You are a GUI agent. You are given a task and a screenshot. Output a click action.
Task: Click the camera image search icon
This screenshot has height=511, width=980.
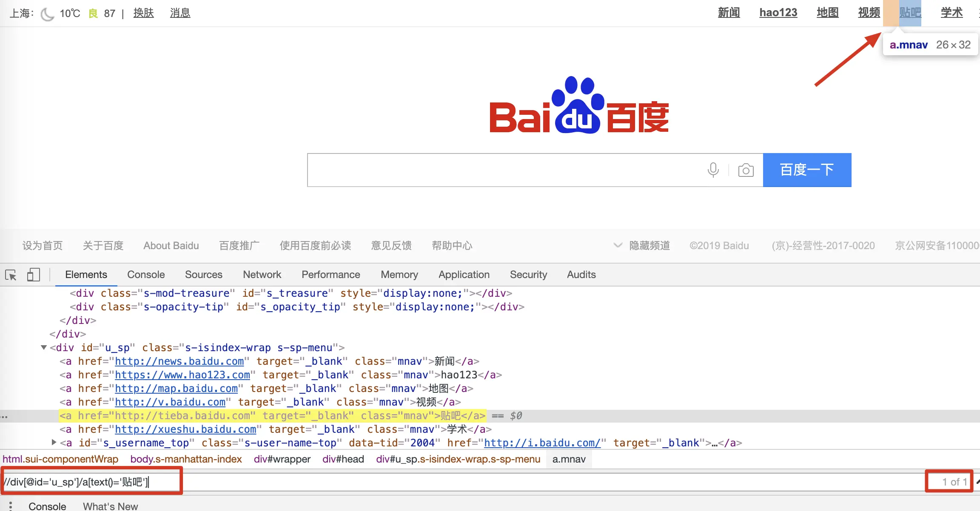click(746, 170)
